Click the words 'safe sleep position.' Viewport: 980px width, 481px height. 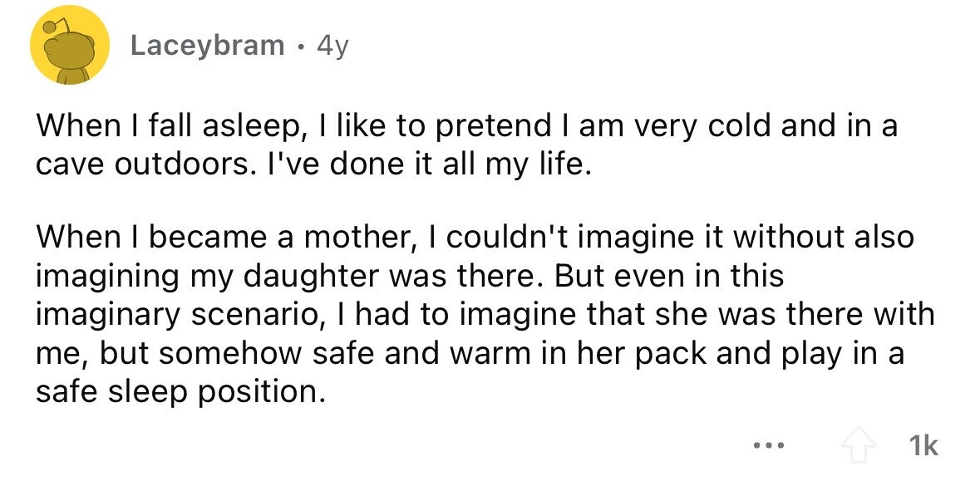pos(180,393)
